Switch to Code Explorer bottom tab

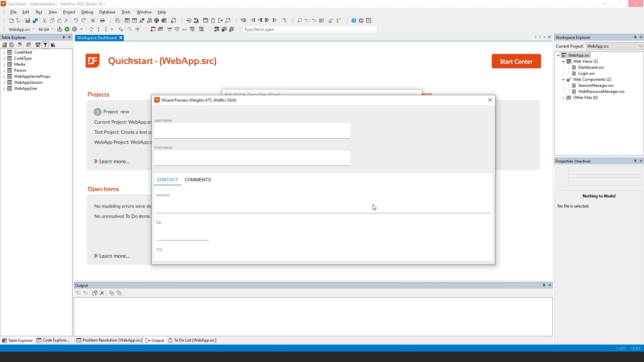(x=53, y=340)
